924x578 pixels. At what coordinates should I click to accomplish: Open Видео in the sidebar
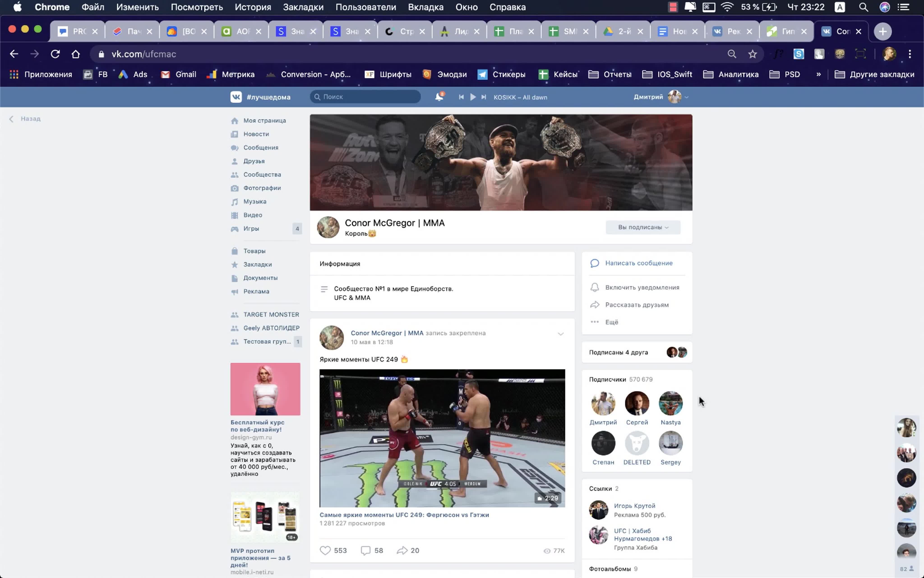[x=252, y=215]
